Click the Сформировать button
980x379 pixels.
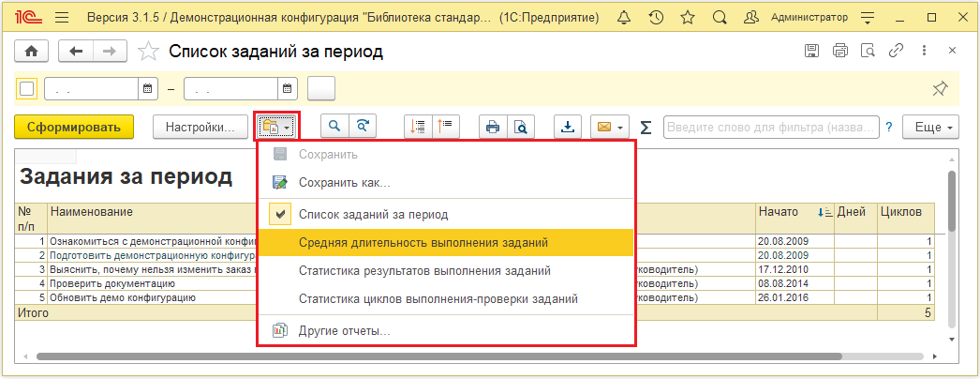click(74, 127)
